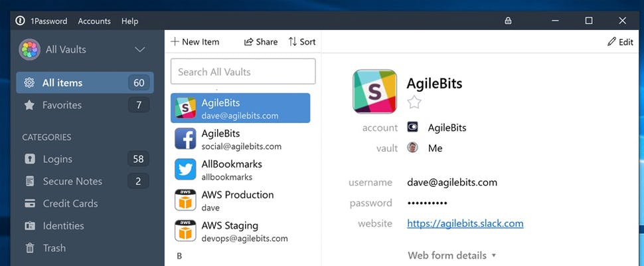Click the New Item button

click(x=195, y=41)
